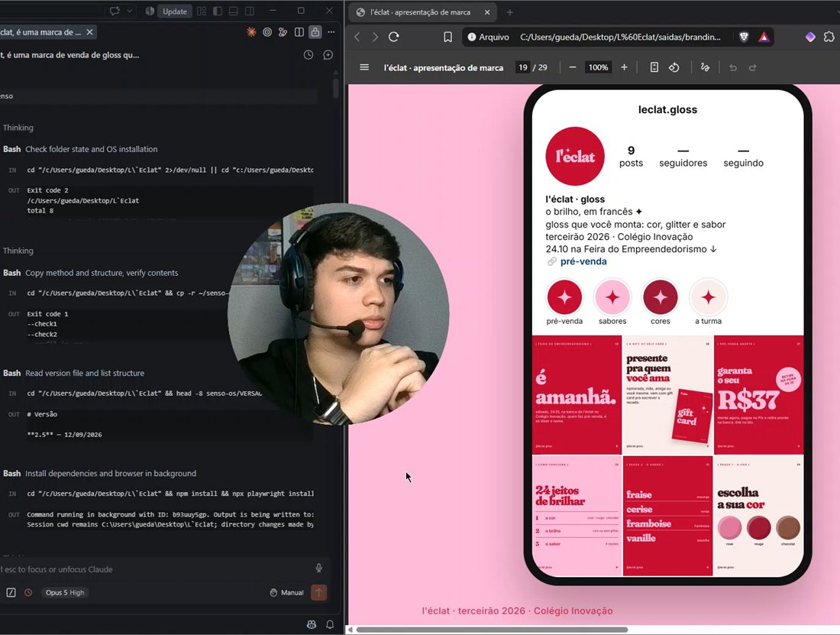Select the 'l'éclat · apresentação de marca' browser tab
This screenshot has height=635, width=840.
(422, 11)
